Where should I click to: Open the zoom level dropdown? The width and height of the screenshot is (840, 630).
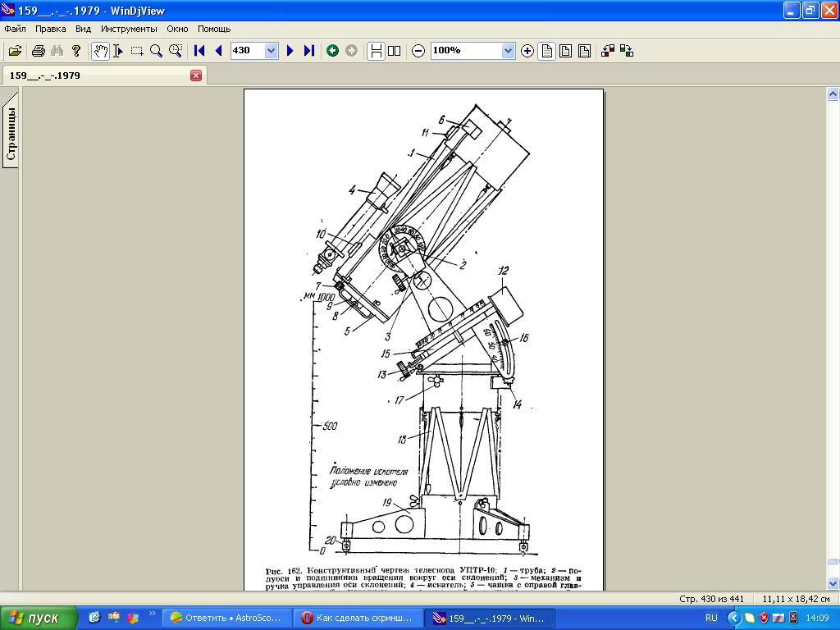point(508,51)
